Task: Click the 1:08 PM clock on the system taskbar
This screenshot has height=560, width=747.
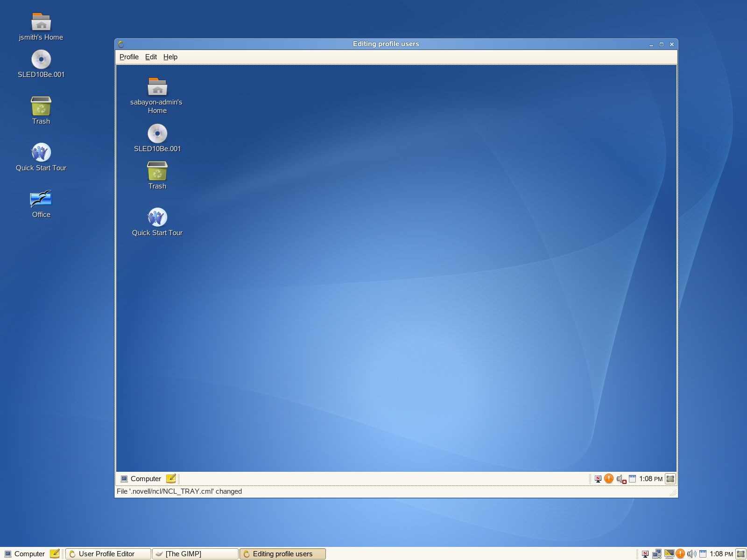Action: [x=721, y=554]
